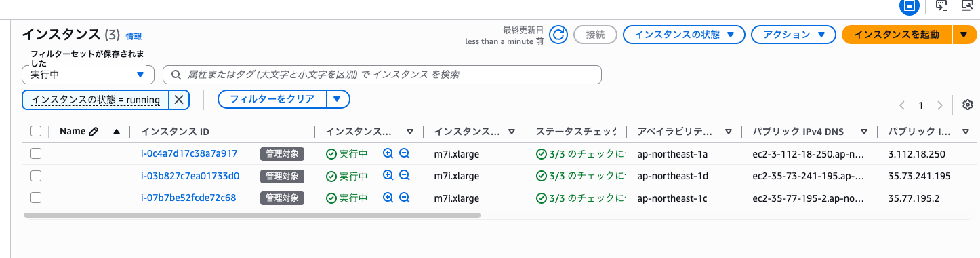This screenshot has width=980, height=258.
Task: Click 管理対象 badge for i-03b827c7ea01733d0
Action: tap(282, 176)
